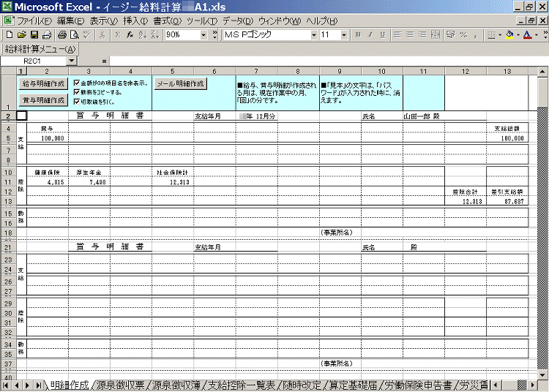Open a file with the Open folder icon
This screenshot has height=392, width=549.
[x=22, y=34]
